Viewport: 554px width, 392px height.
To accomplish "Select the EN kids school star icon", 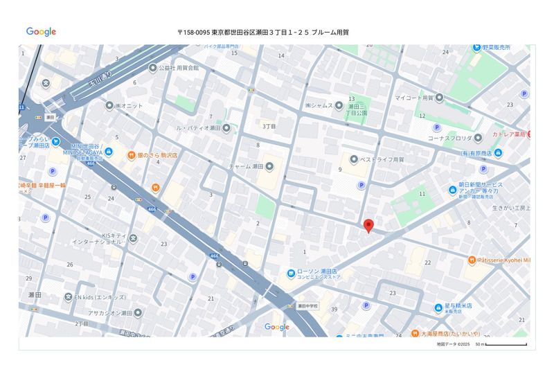I will pos(68,297).
